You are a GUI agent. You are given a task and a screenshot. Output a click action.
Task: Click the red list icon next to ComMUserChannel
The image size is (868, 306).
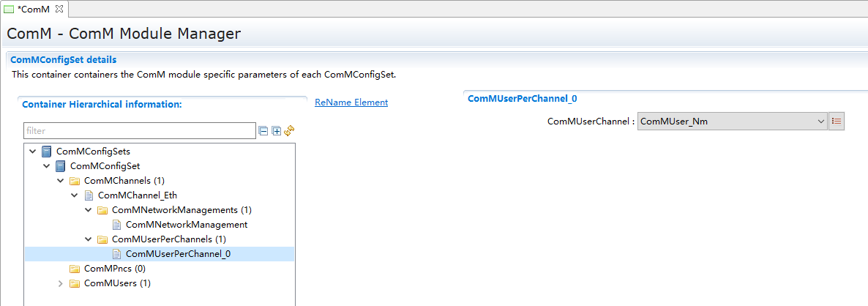(837, 122)
